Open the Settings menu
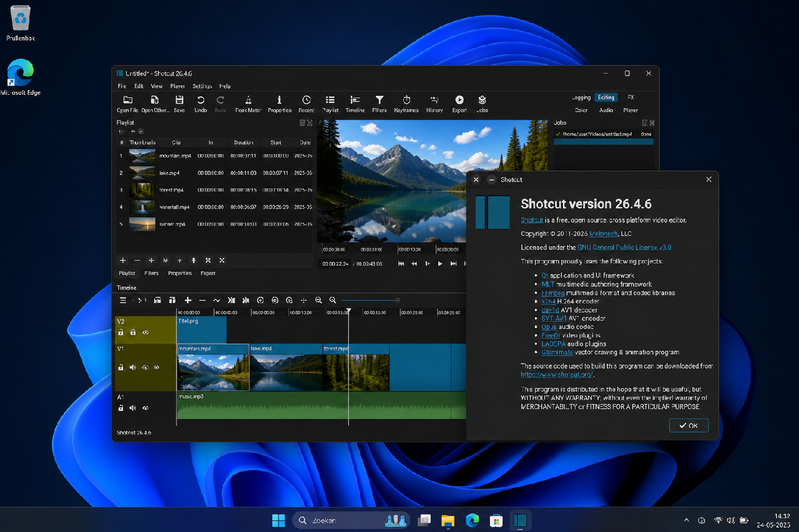799x532 pixels. click(202, 86)
